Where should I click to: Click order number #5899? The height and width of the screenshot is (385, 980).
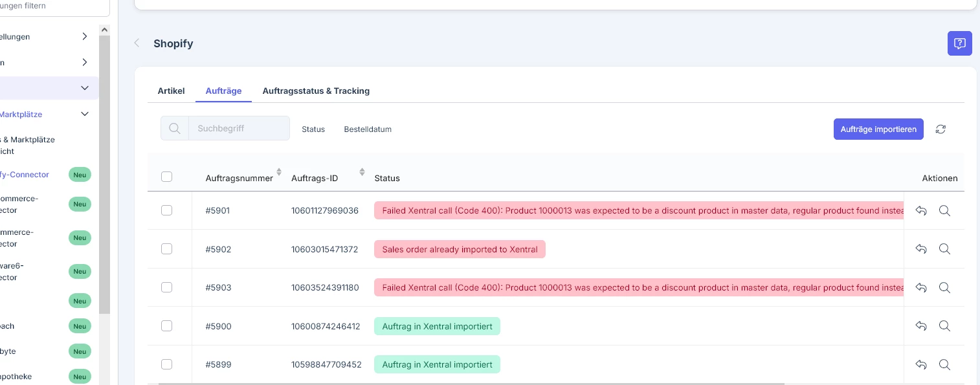pyautogui.click(x=218, y=364)
